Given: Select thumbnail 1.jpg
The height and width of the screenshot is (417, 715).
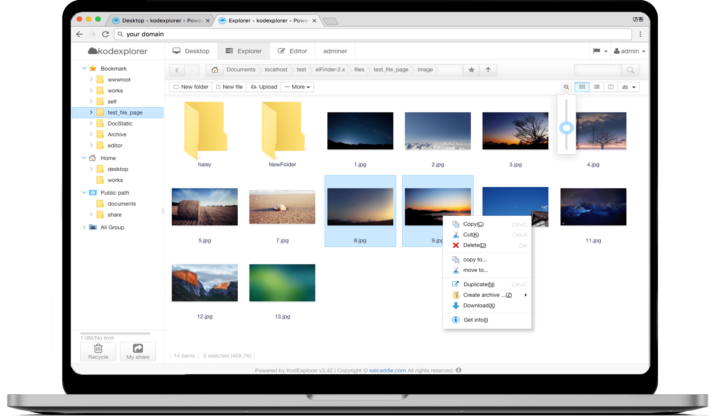Looking at the screenshot, I should 360,131.
